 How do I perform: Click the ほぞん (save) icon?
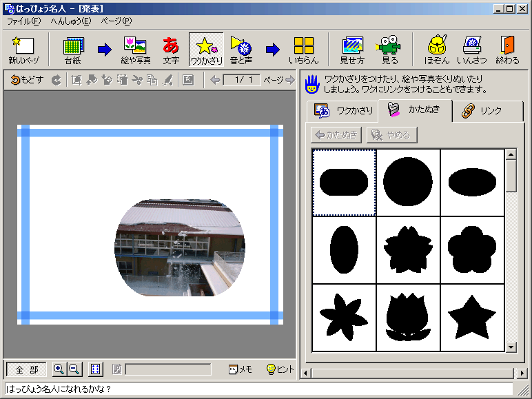point(437,50)
